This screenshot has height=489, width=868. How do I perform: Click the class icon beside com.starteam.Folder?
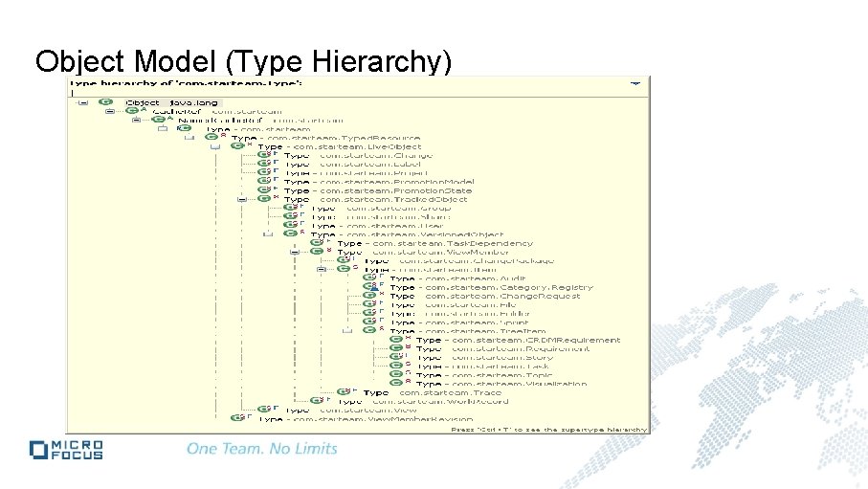369,313
